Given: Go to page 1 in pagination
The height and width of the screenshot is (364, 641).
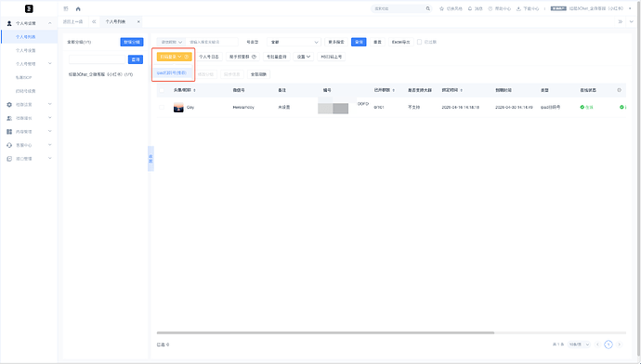Looking at the screenshot, I should point(608,344).
